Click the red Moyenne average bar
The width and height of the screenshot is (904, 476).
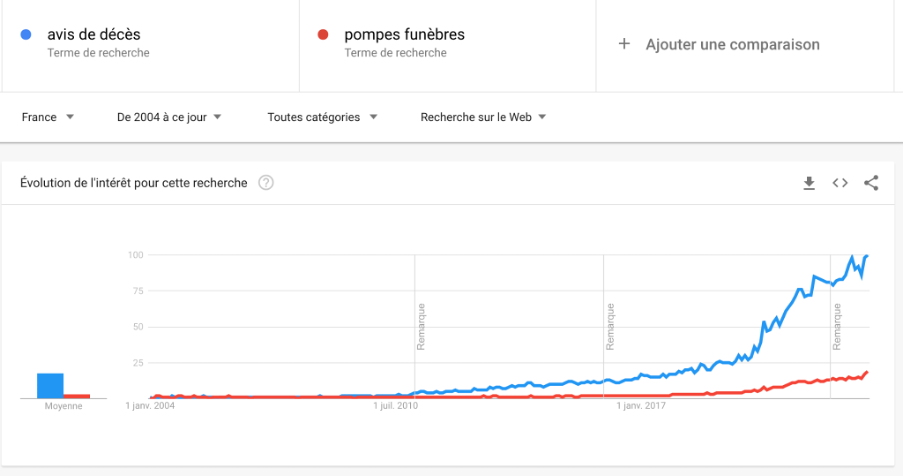point(77,396)
